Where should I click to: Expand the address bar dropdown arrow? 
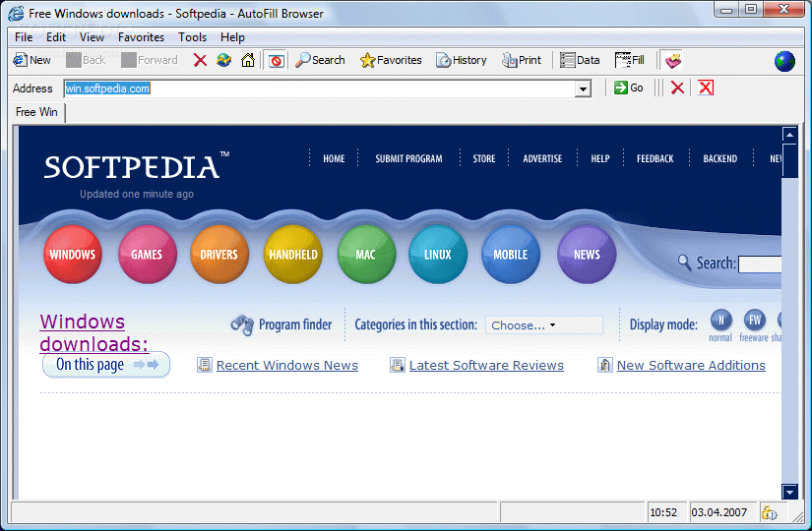(x=583, y=89)
